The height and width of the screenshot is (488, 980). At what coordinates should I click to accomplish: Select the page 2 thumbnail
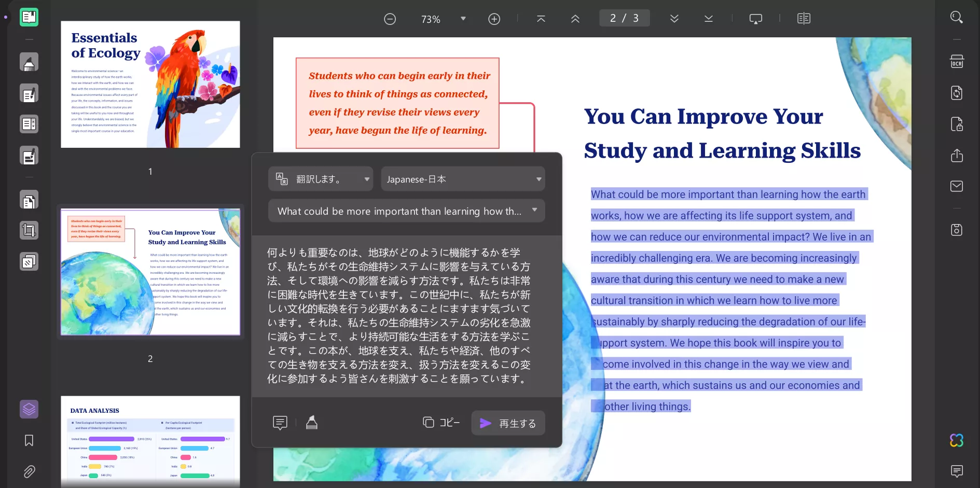click(150, 272)
